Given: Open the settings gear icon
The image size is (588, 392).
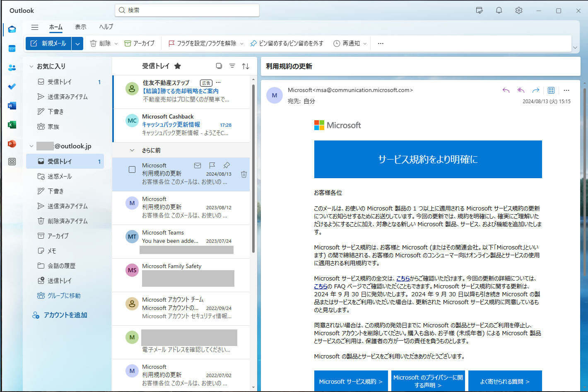Looking at the screenshot, I should 519,10.
